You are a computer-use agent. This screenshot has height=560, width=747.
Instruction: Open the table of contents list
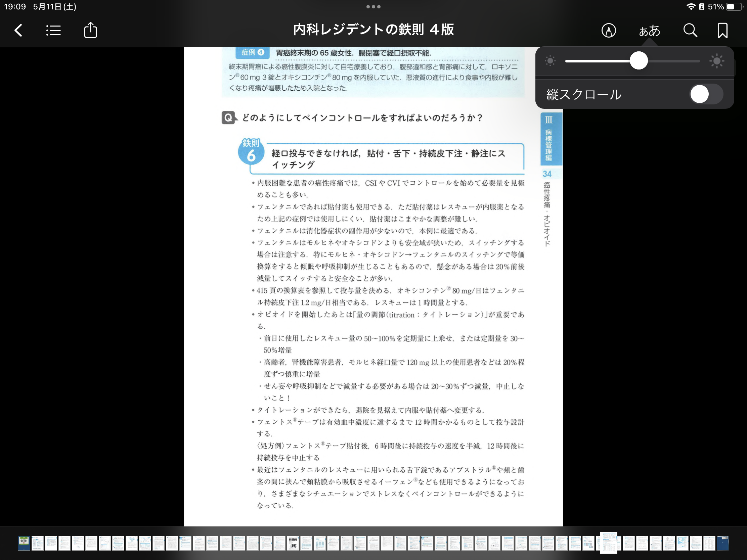[x=53, y=30]
